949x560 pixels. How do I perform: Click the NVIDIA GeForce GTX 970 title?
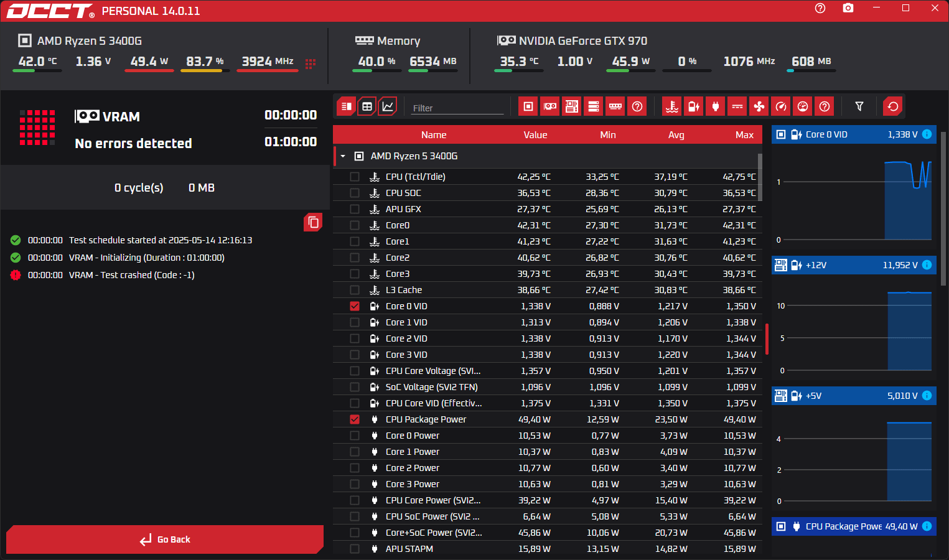pyautogui.click(x=583, y=41)
